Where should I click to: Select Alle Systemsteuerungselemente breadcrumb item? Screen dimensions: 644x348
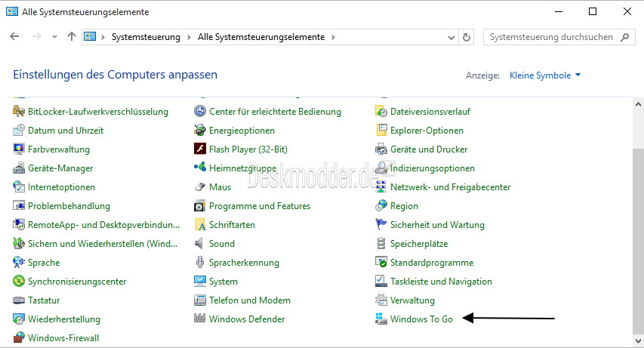point(261,37)
